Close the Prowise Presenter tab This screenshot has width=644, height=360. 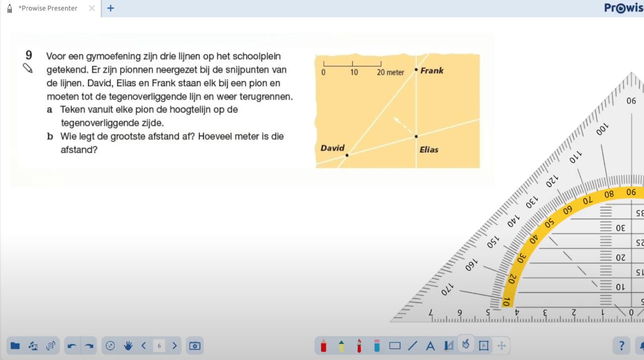pos(92,8)
